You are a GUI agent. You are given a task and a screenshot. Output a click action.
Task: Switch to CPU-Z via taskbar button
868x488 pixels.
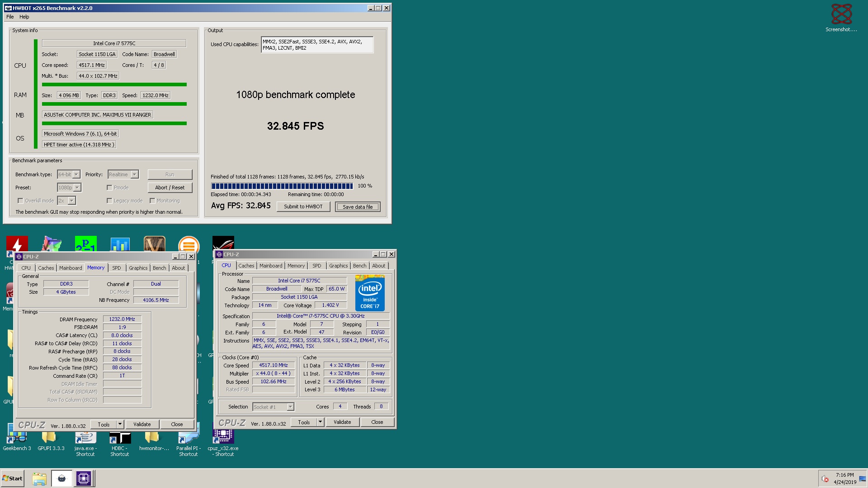[84, 479]
